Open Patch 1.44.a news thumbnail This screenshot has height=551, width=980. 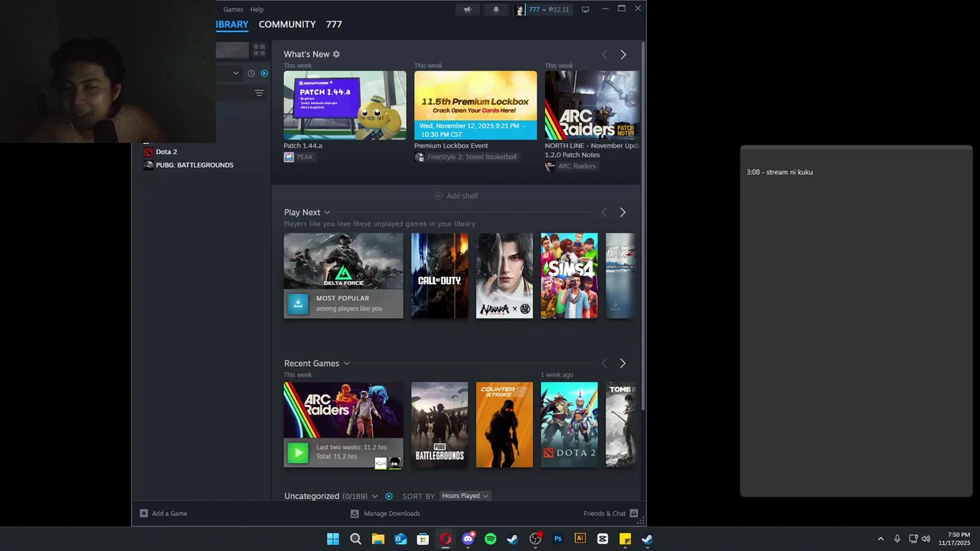345,106
